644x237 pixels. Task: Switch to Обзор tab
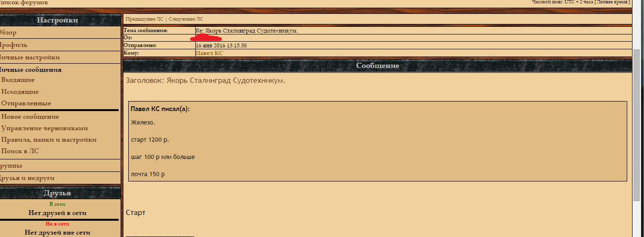[8, 33]
